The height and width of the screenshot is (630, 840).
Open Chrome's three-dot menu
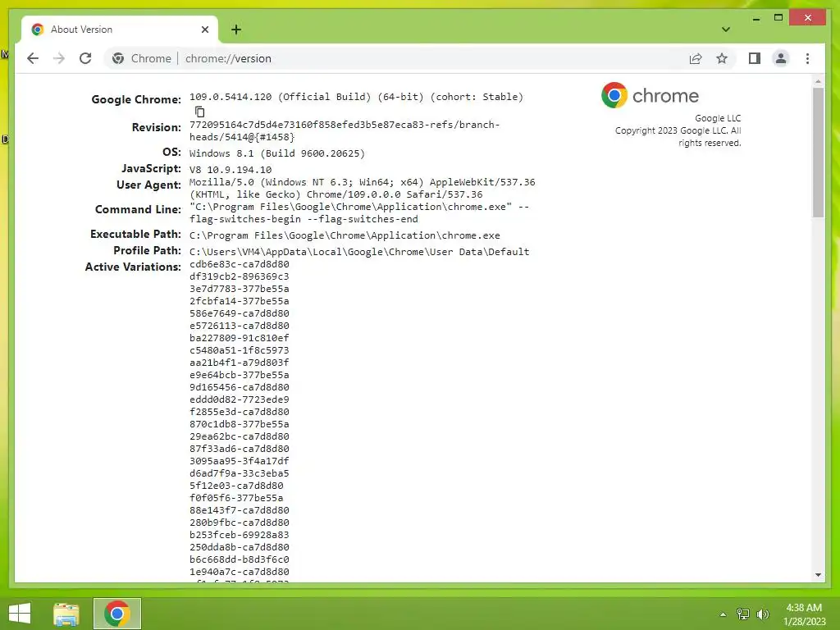pyautogui.click(x=807, y=58)
